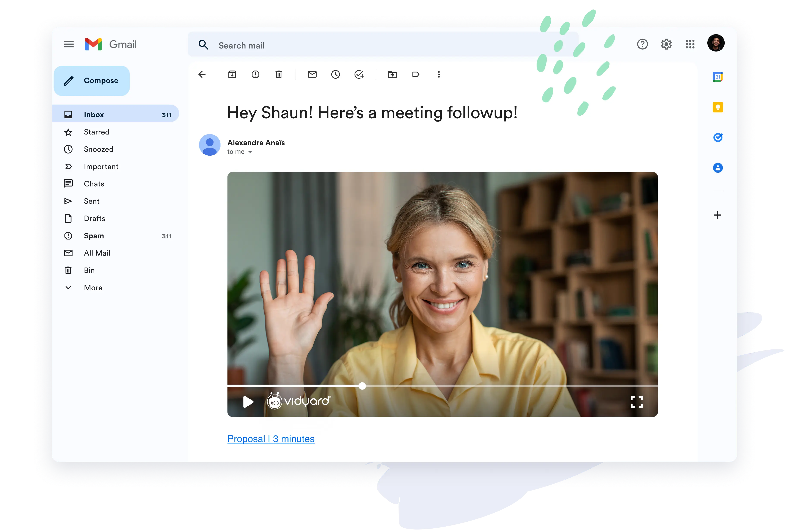Snooze the email
This screenshot has height=532, width=785.
click(x=335, y=74)
